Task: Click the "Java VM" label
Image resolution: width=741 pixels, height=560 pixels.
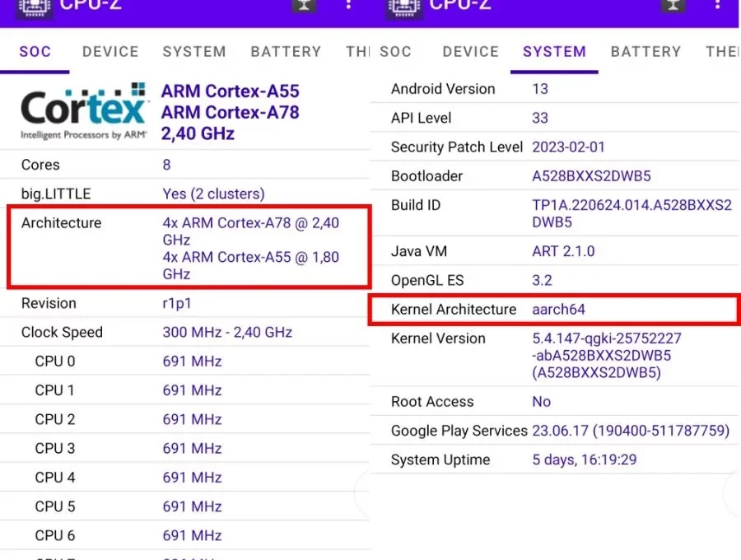Action: click(x=419, y=251)
